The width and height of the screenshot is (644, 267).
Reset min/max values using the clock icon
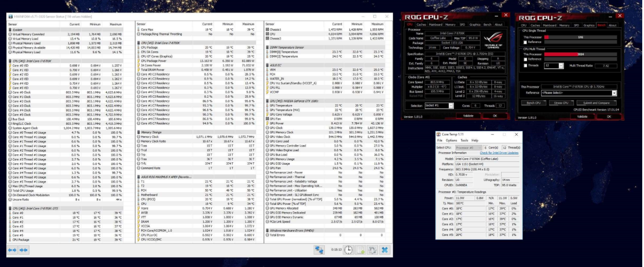tap(348, 250)
